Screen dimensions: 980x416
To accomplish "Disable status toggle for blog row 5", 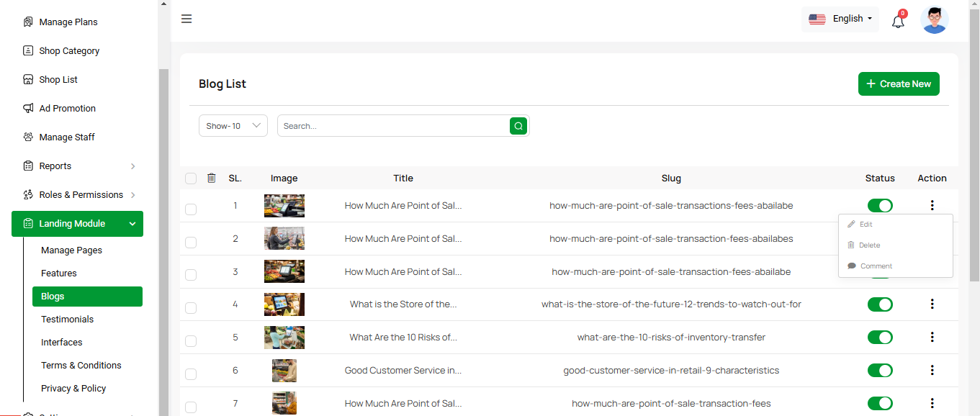I will 879,338.
